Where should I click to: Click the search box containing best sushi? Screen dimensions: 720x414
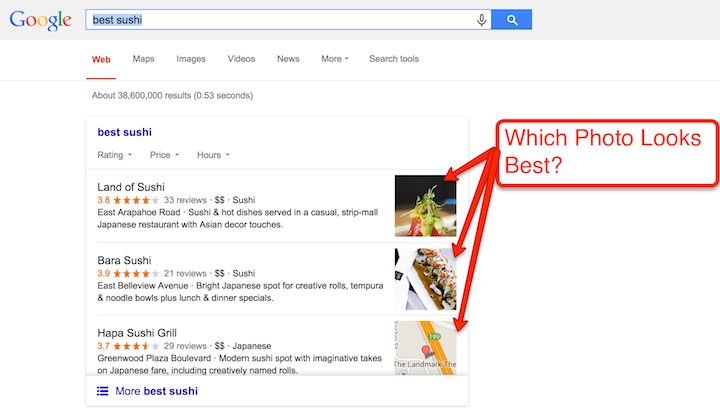[280, 20]
